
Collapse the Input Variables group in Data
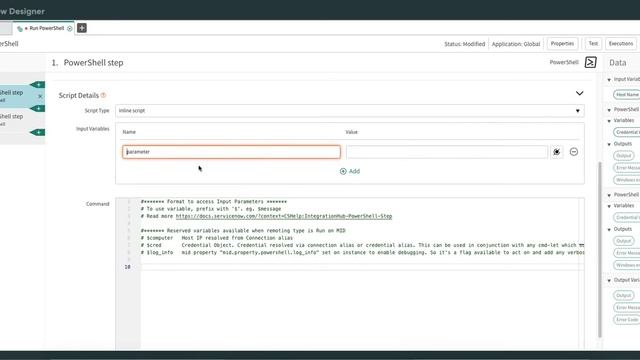[x=609, y=80]
